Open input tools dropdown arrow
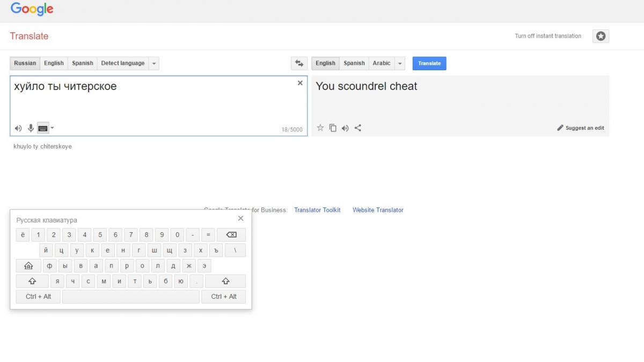 [x=52, y=128]
